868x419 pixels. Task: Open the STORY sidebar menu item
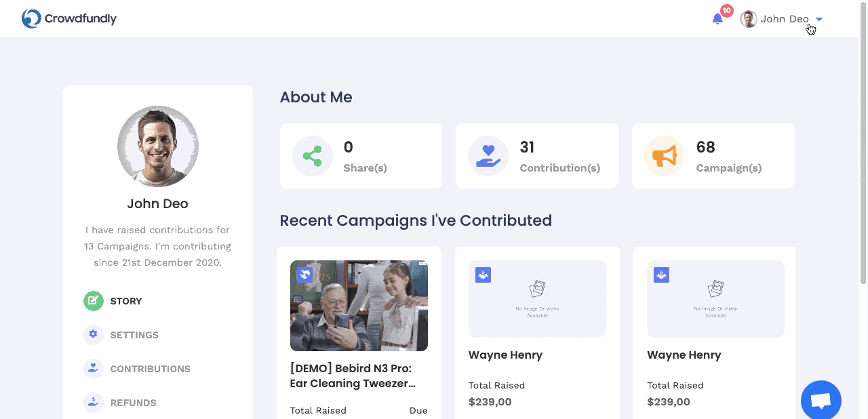126,301
